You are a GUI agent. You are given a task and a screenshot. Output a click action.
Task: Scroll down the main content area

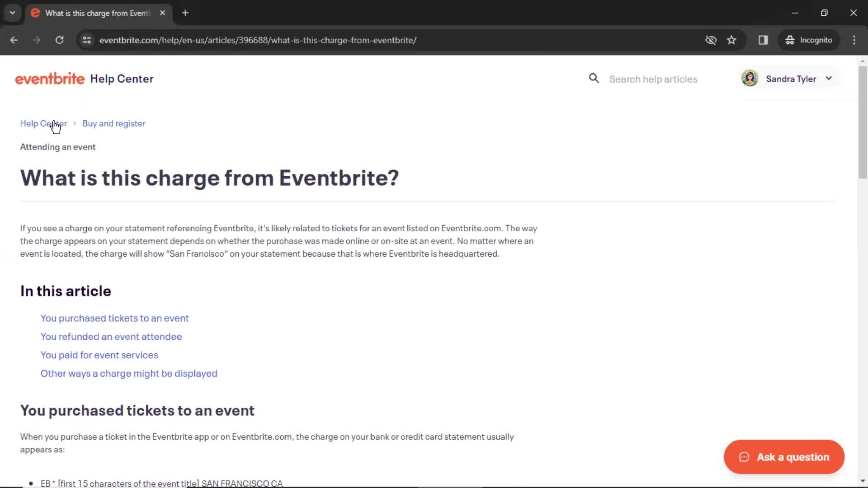point(434,298)
